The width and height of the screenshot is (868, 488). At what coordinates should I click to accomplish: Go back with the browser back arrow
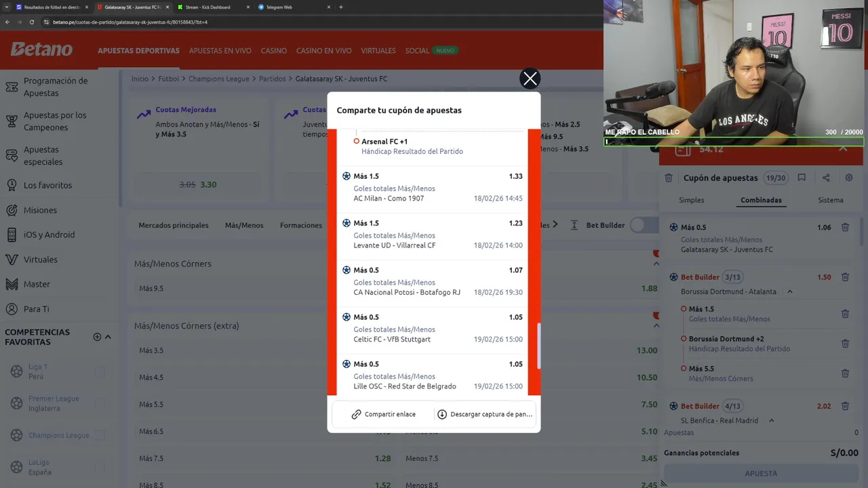(7, 22)
